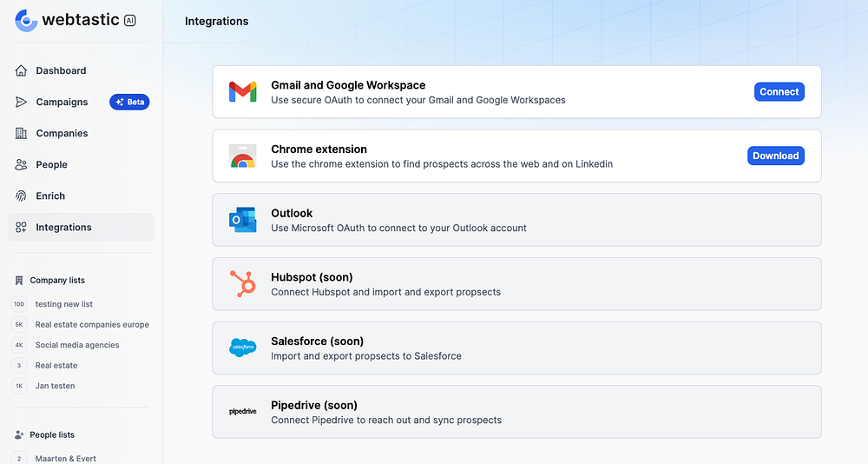
Task: Click the People users icon
Action: [x=21, y=164]
